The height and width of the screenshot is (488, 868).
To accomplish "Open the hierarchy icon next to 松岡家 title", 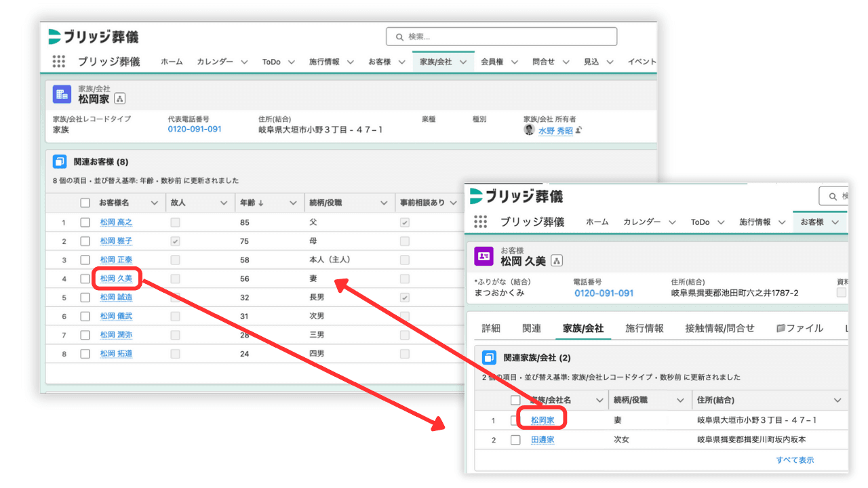I will pyautogui.click(x=120, y=99).
